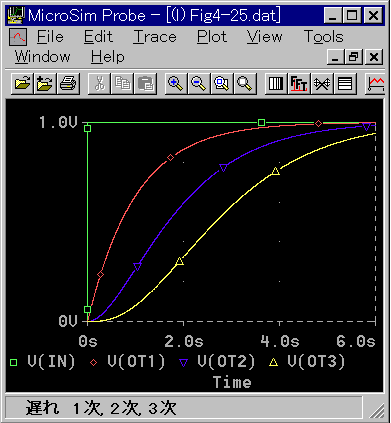Open the View menu

pyautogui.click(x=265, y=37)
